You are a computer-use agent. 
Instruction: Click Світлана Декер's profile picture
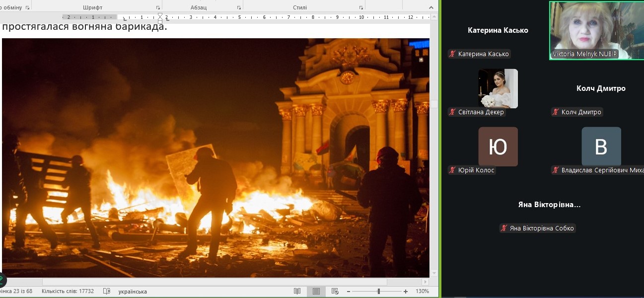coord(498,88)
